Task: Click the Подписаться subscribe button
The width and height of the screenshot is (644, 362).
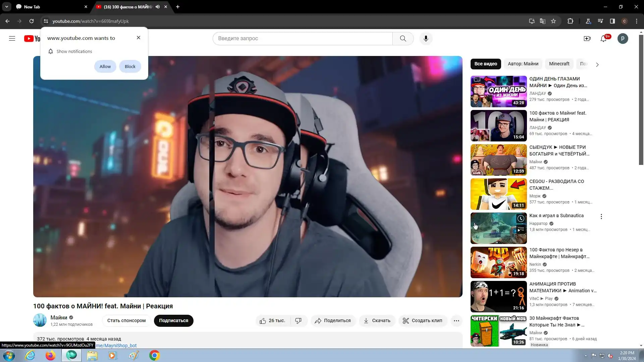Action: (x=173, y=321)
